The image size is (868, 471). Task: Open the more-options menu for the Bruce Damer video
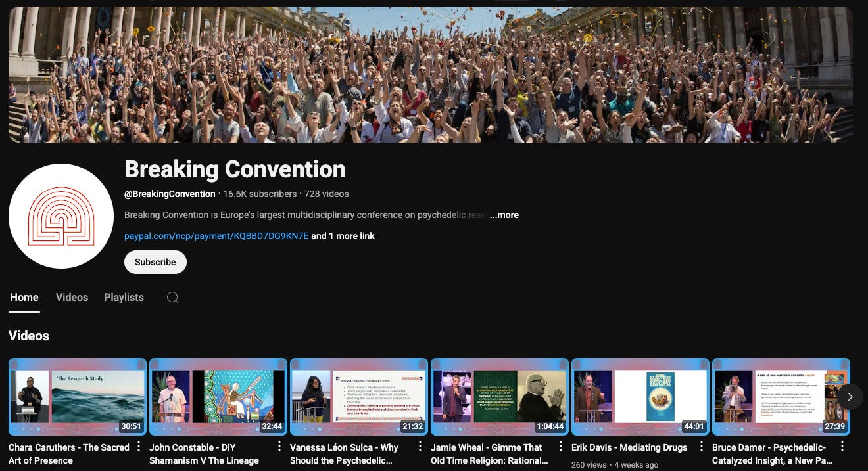pyautogui.click(x=842, y=447)
